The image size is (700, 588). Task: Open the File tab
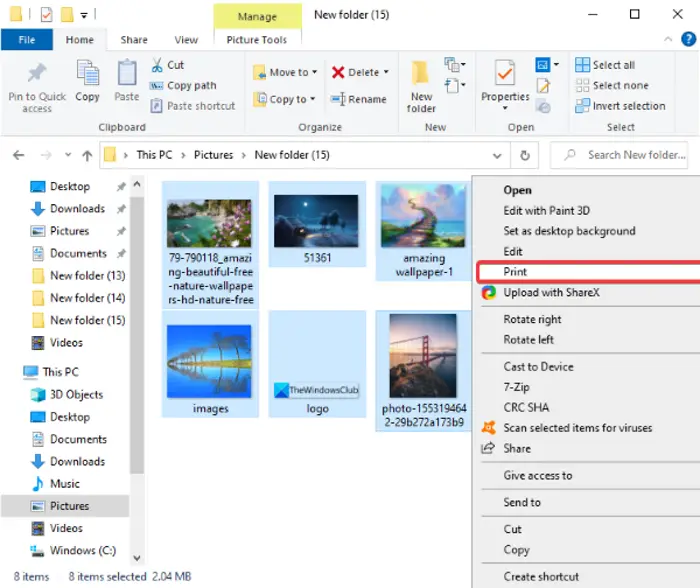pos(27,40)
